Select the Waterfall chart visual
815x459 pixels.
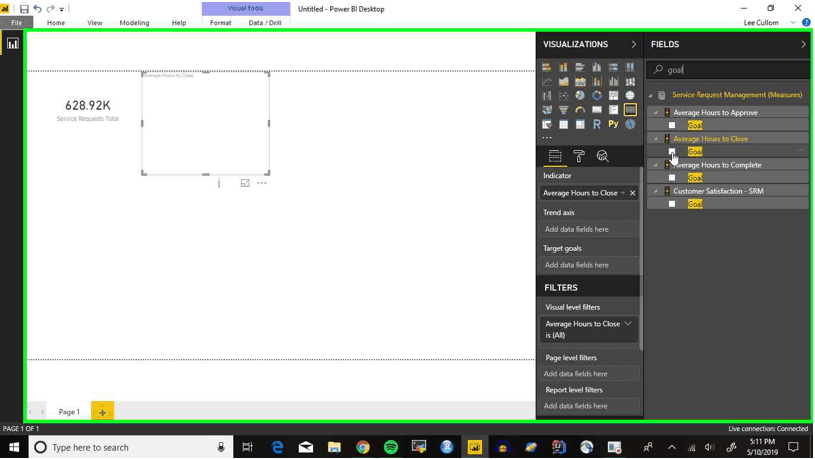coord(547,96)
